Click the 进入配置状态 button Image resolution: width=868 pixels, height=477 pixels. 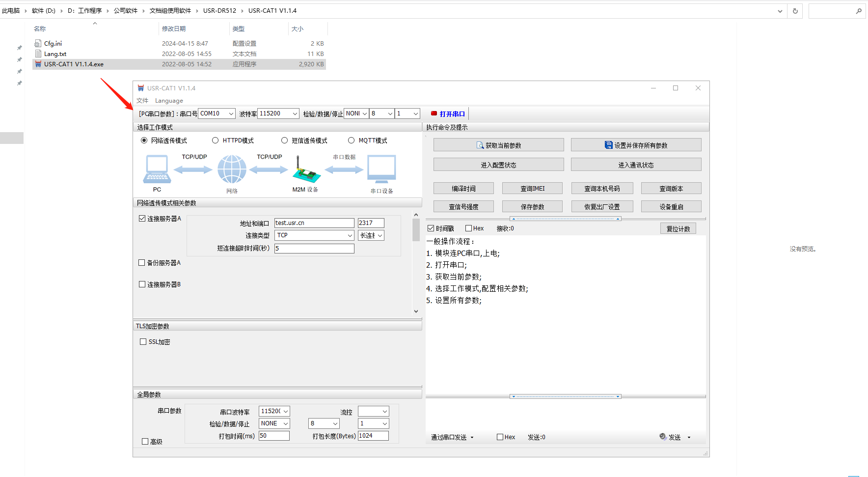point(498,165)
